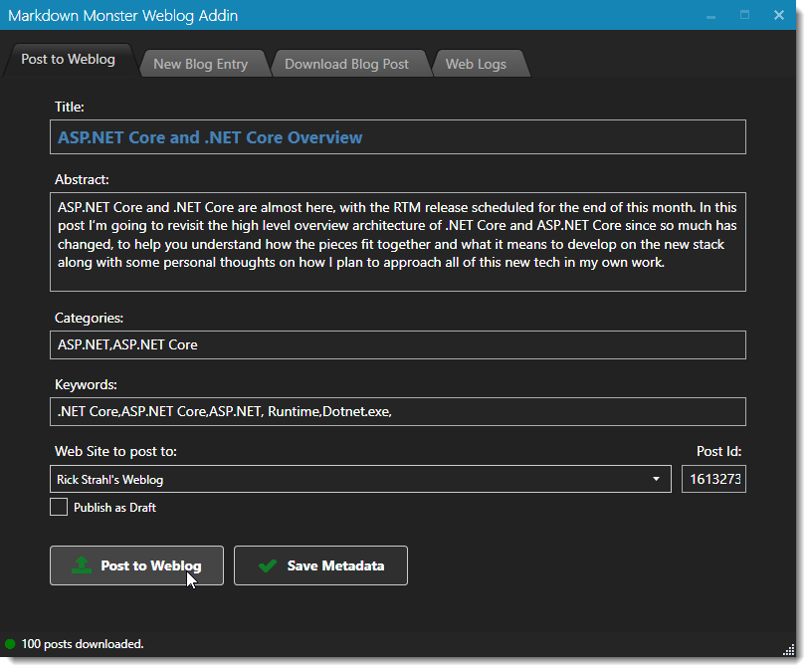
Task: Switch to the Post to Weblog tab
Action: [x=69, y=60]
